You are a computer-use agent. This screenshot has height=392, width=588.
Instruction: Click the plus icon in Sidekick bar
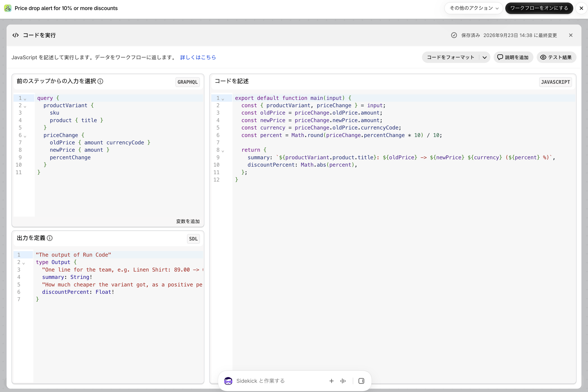(x=331, y=381)
